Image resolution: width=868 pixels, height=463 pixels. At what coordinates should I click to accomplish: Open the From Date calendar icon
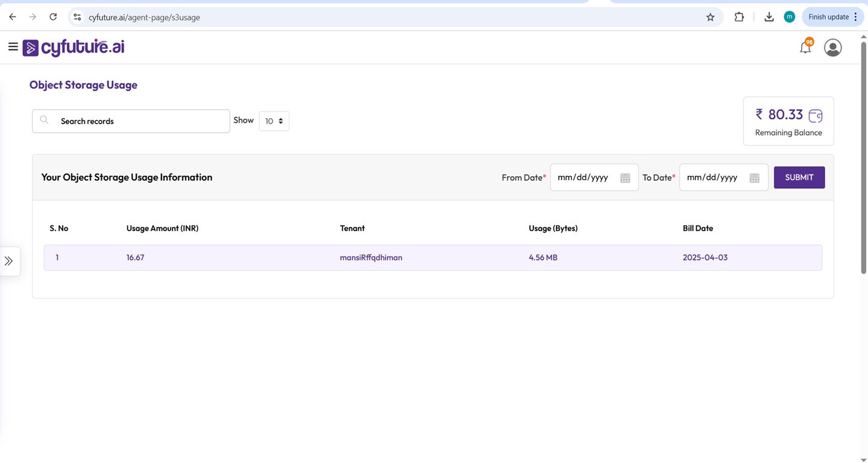625,177
